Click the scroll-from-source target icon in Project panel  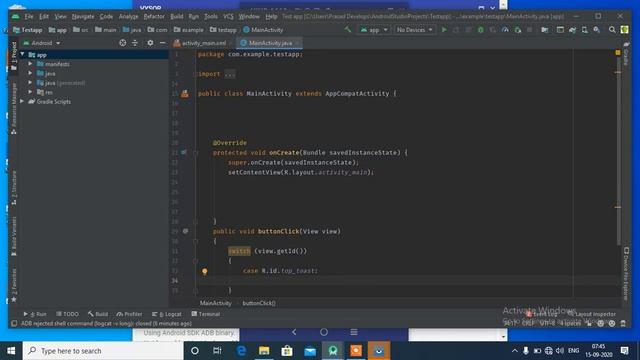coord(122,43)
